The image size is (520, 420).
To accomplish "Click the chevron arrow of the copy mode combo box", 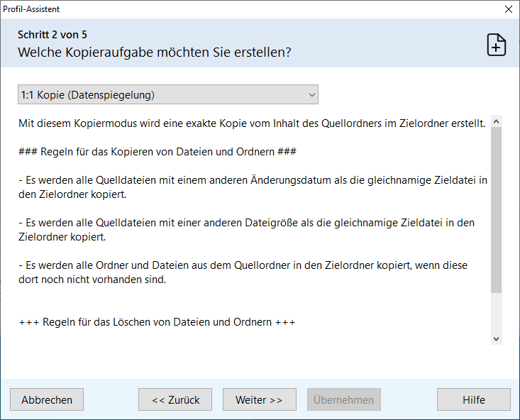I will (311, 94).
